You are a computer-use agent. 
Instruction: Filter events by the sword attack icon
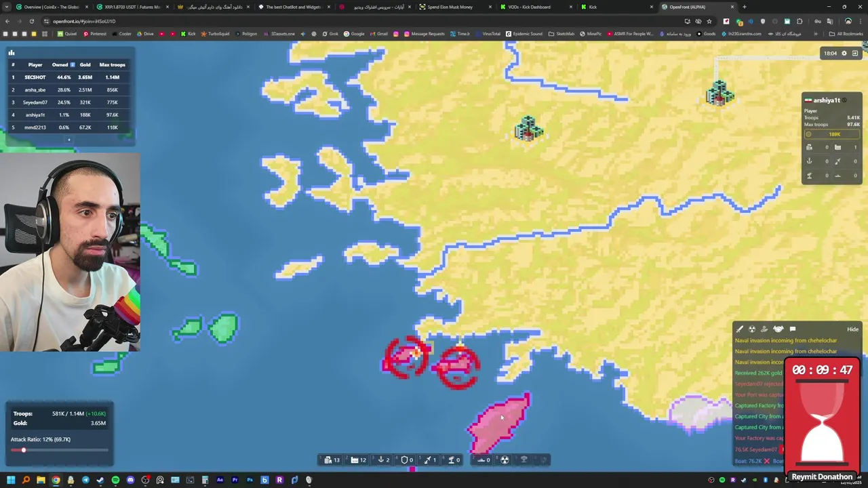pyautogui.click(x=740, y=329)
